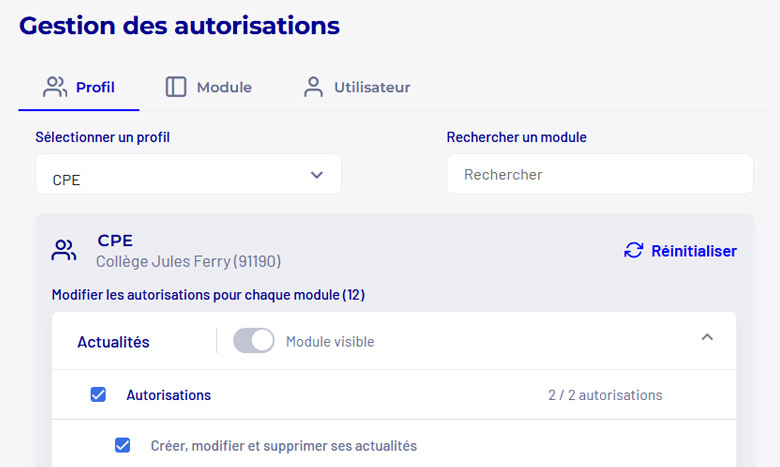Open the Sélectionner un profil dropdown
Viewport: 780px width, 467px height.
[x=189, y=174]
